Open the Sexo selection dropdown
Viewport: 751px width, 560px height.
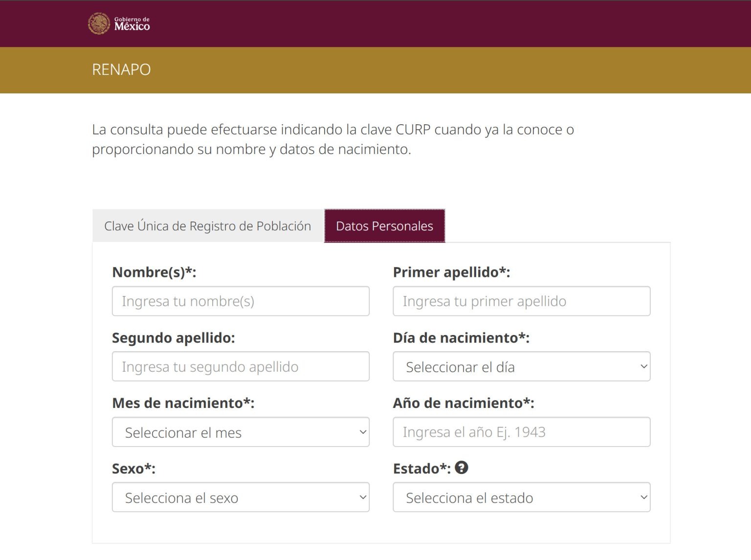[241, 497]
